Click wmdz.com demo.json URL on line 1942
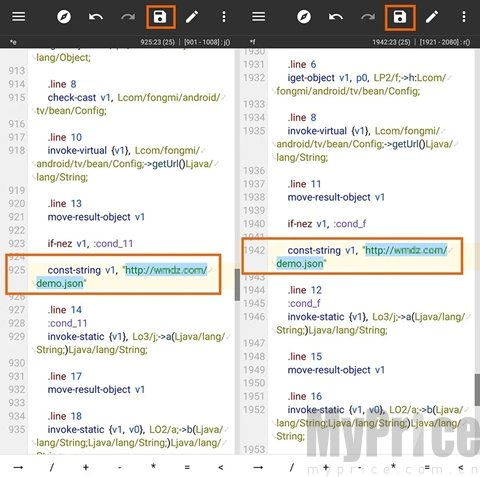Viewport: 480px width, 477px height. coord(362,257)
